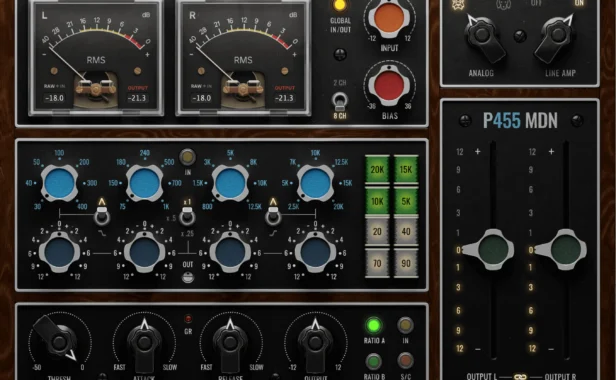The height and width of the screenshot is (380, 616).
Task: Click the L meter OUTPUT value -21.3
Action: click(x=137, y=98)
